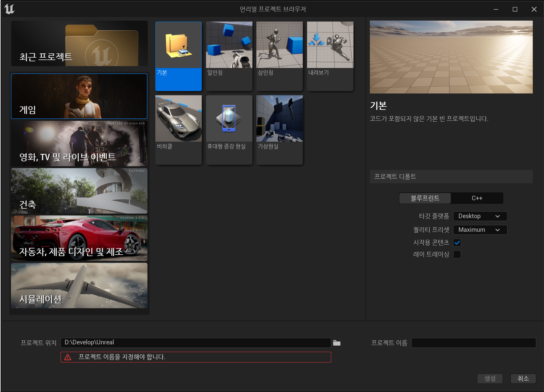Screen dimensions: 544x392
Task: Click the 프로젝트 이름 input field
Action: 474,343
